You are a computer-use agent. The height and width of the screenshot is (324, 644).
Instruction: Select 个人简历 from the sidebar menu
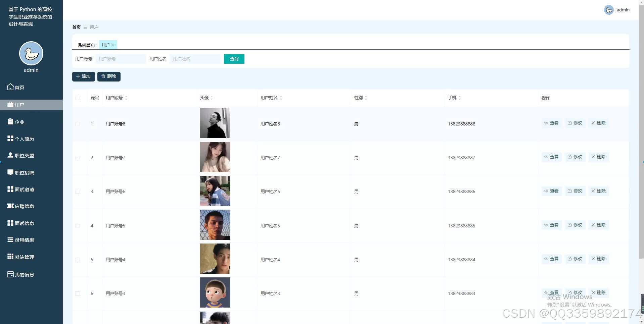coord(24,139)
